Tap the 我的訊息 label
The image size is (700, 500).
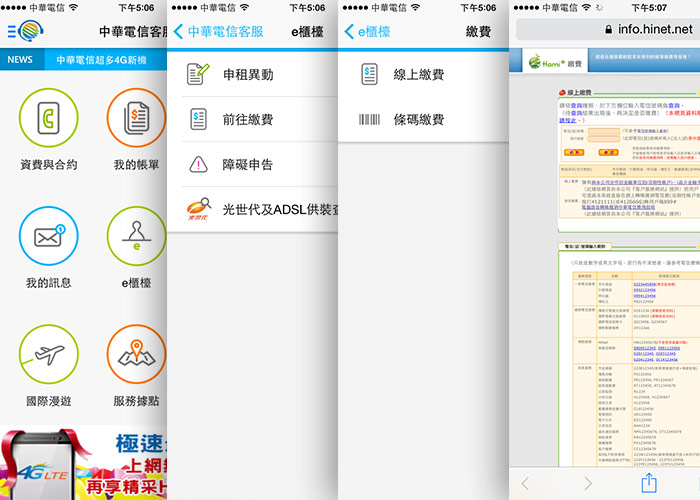49,283
